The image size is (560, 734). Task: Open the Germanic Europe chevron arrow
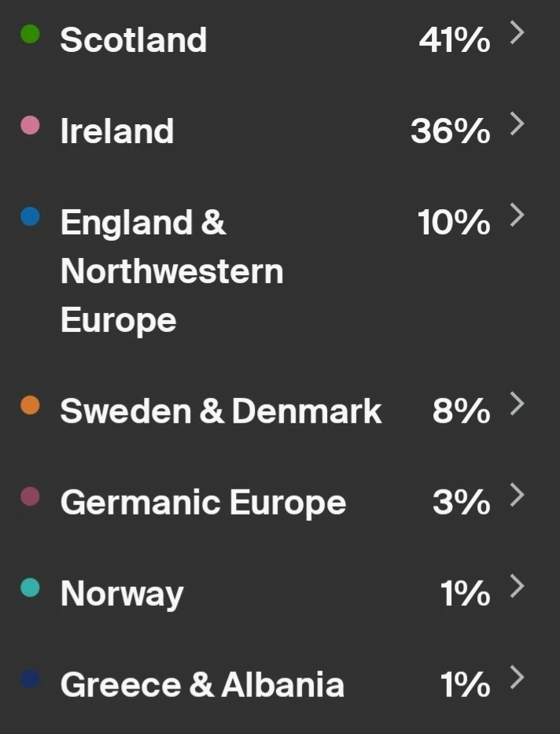517,495
